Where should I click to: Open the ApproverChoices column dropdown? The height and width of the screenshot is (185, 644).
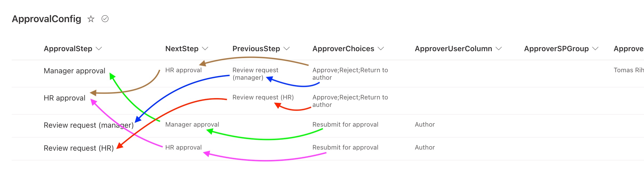[381, 49]
